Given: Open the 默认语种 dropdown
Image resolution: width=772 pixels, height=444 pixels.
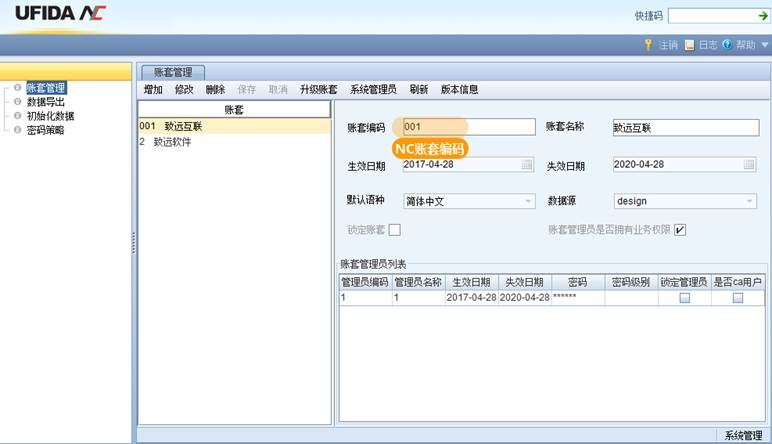Looking at the screenshot, I should click(x=469, y=201).
